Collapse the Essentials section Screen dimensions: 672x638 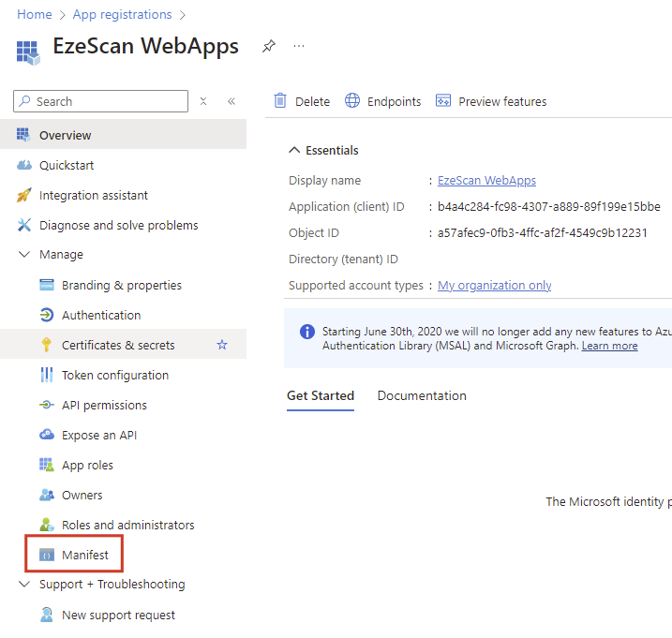294,150
